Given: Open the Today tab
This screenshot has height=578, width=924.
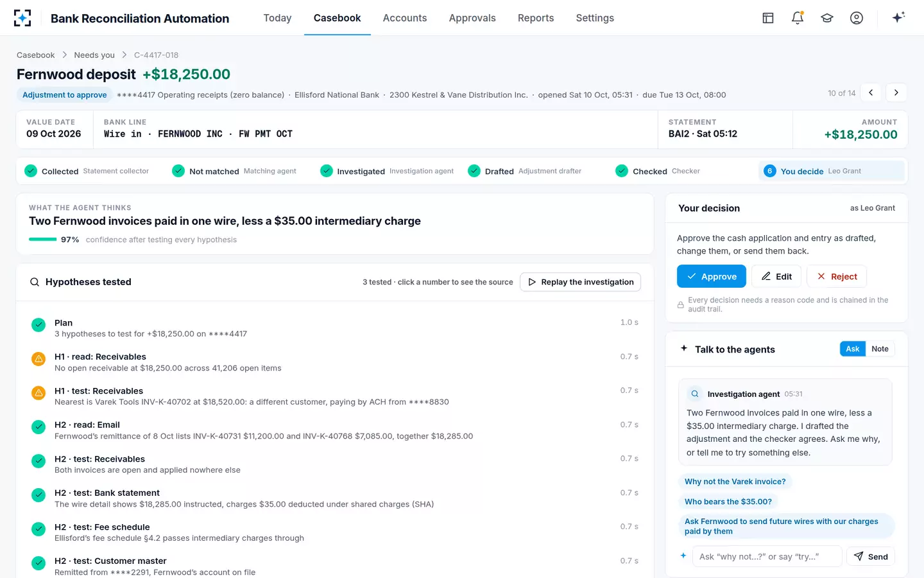Looking at the screenshot, I should pyautogui.click(x=277, y=18).
